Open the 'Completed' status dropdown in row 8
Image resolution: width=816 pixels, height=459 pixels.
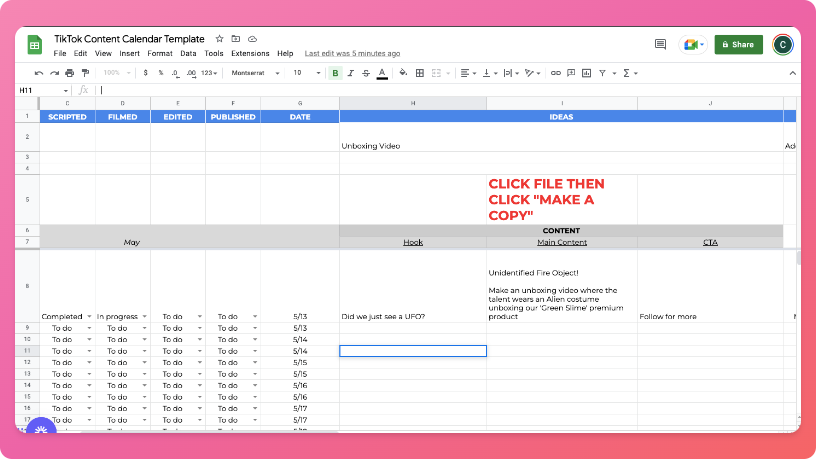89,316
